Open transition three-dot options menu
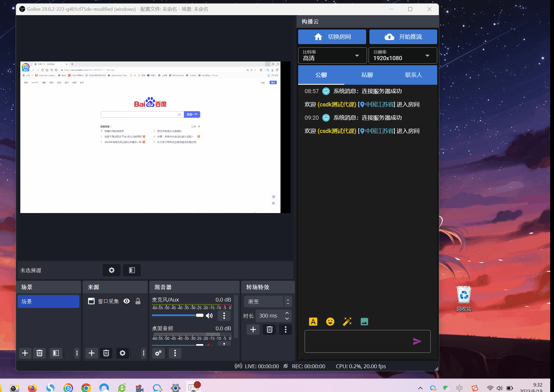The height and width of the screenshot is (392, 554). pos(285,329)
